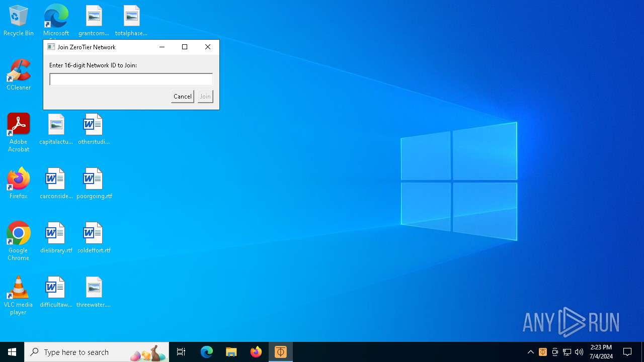Open File Explorer from the taskbar

click(x=231, y=352)
